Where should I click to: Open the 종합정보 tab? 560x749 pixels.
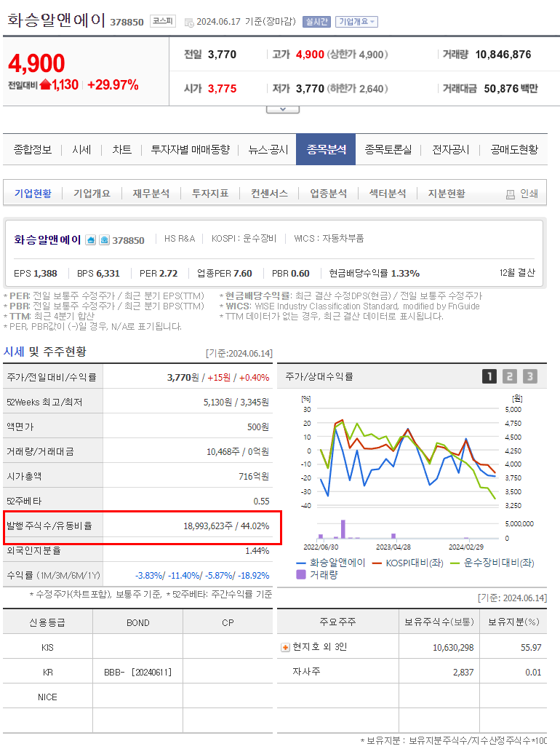33,149
